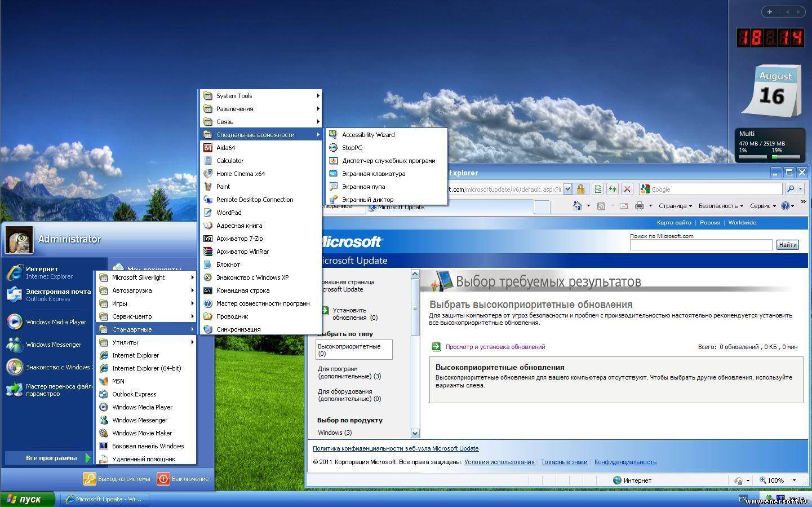Launch Блокнот notepad

(x=261, y=264)
